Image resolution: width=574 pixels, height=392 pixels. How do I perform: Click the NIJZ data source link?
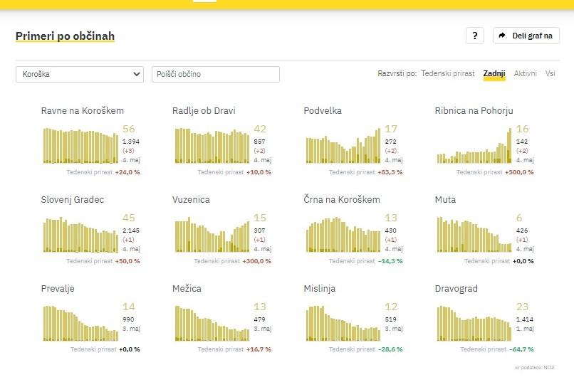click(549, 368)
